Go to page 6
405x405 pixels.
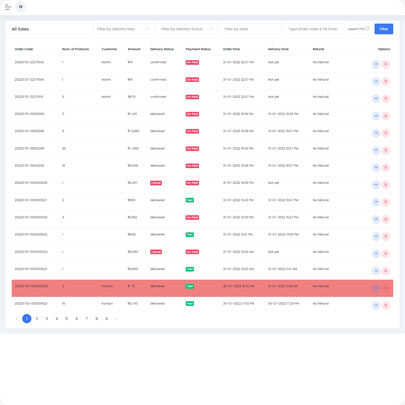77,319
